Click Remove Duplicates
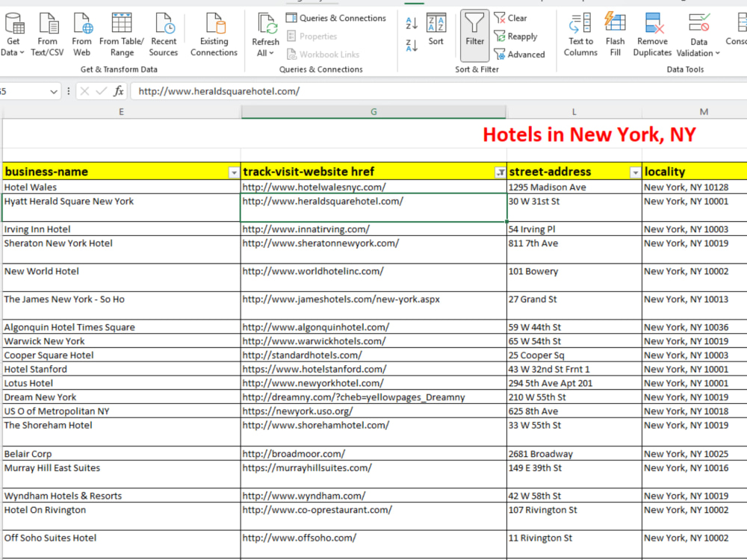 (x=652, y=35)
